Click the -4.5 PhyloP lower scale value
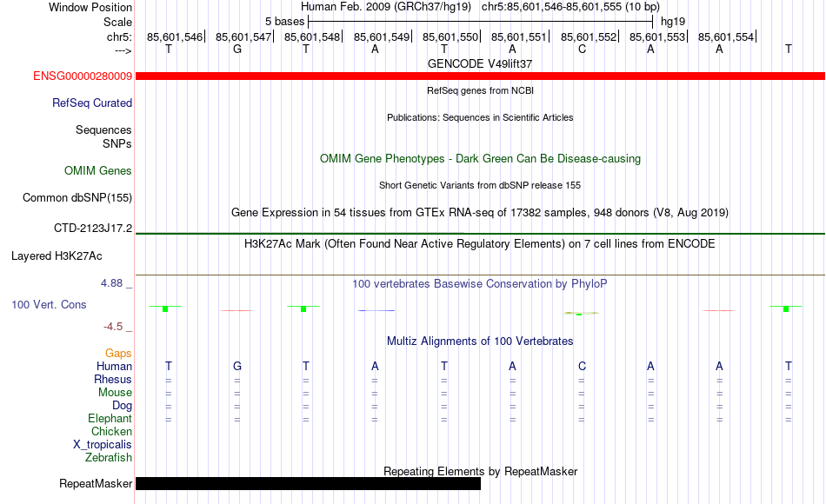The image size is (826, 504). (113, 327)
